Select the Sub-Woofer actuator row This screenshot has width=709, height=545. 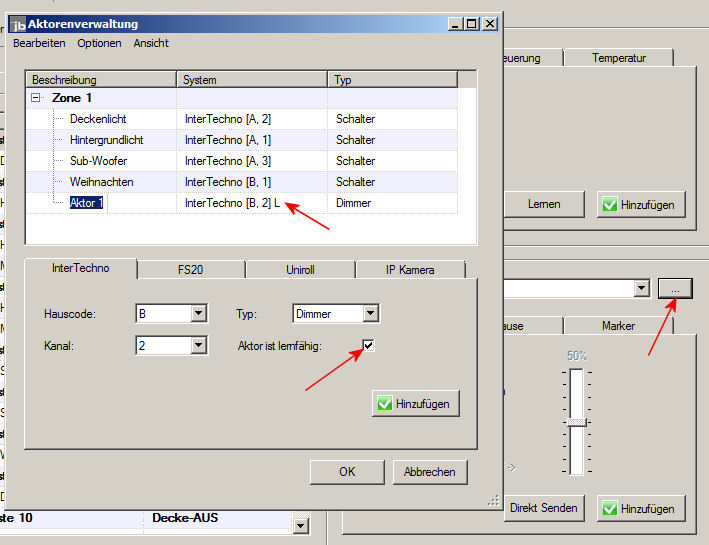98,161
